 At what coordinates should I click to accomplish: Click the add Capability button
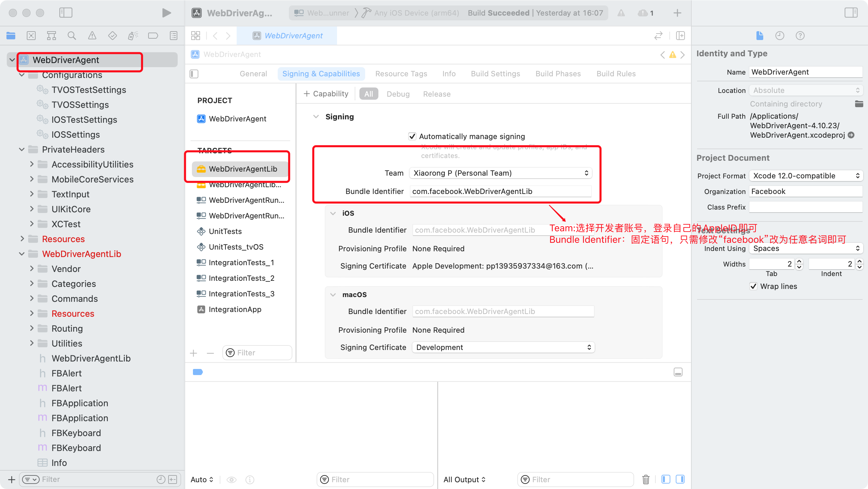click(x=326, y=94)
